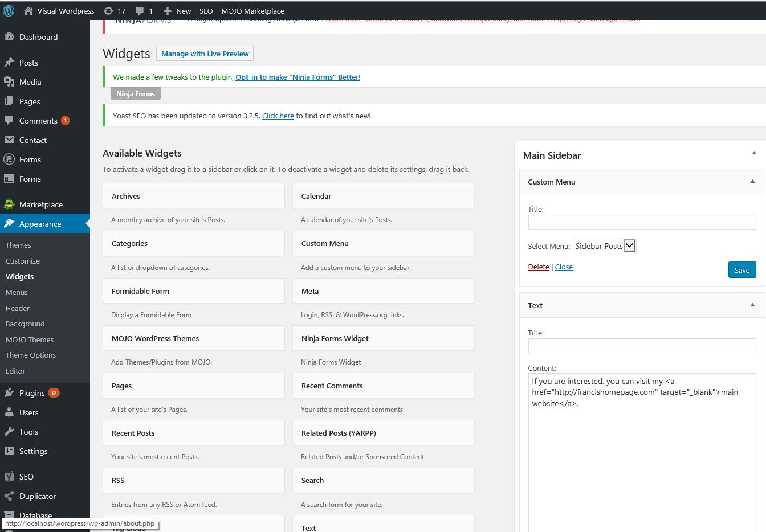Open the WordPress logo menu

pyautogui.click(x=9, y=10)
